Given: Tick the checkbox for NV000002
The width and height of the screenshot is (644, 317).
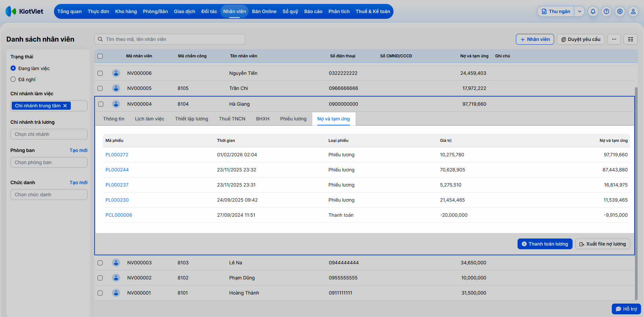Looking at the screenshot, I should coord(100,278).
